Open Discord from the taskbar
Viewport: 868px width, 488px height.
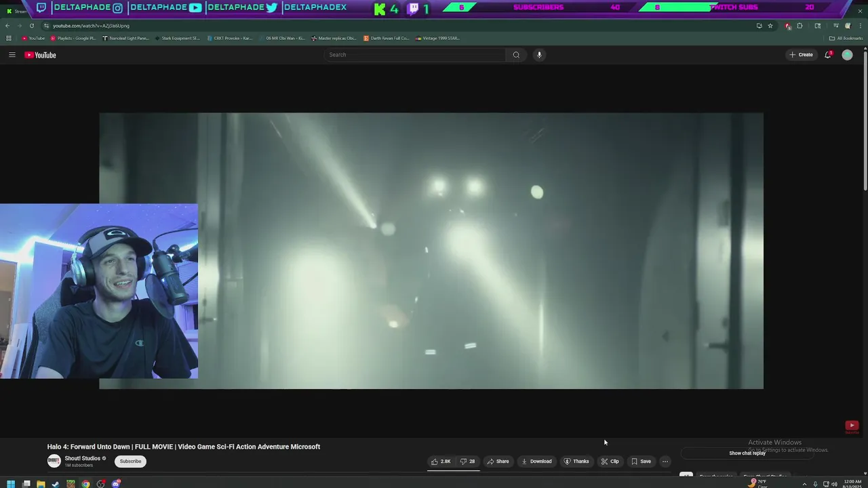click(x=116, y=484)
